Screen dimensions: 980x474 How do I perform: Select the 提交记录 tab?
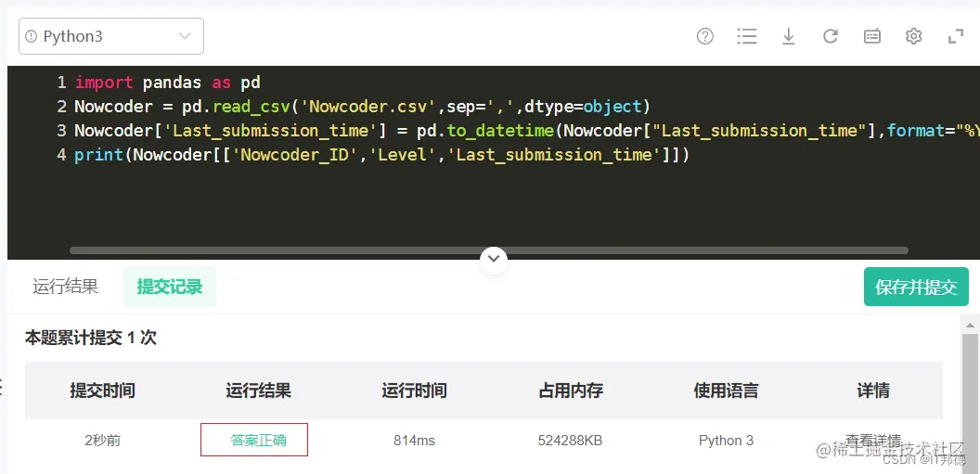click(170, 287)
